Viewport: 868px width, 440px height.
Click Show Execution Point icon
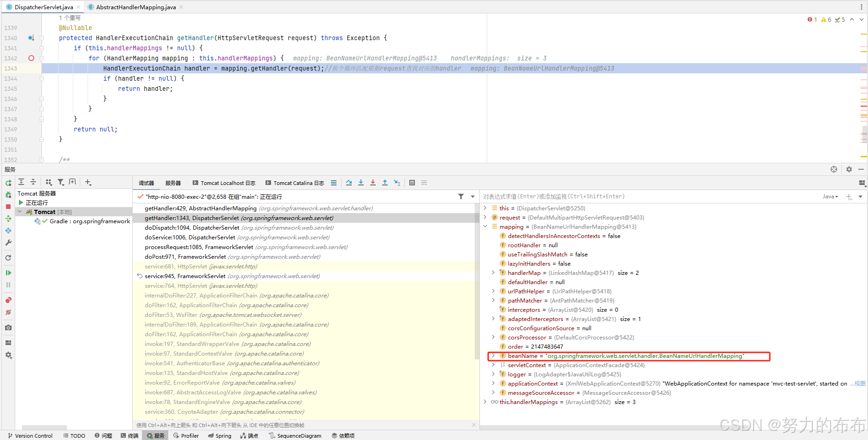[334, 183]
